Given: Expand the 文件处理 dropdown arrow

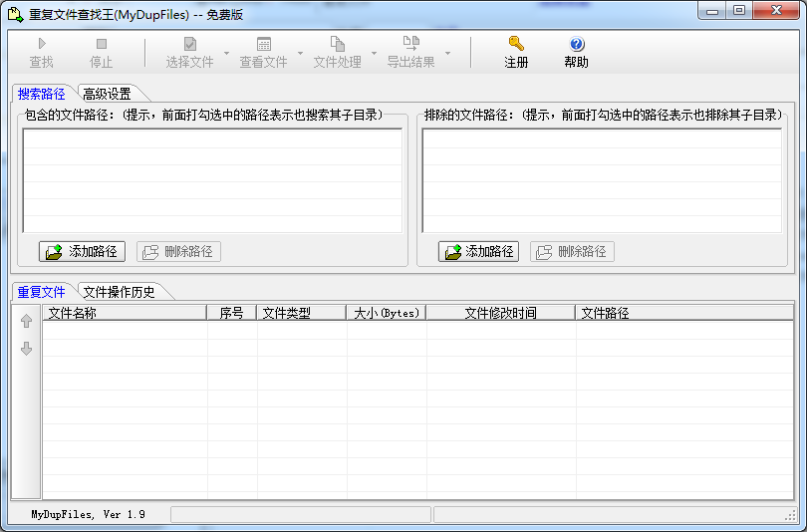Looking at the screenshot, I should (x=375, y=53).
